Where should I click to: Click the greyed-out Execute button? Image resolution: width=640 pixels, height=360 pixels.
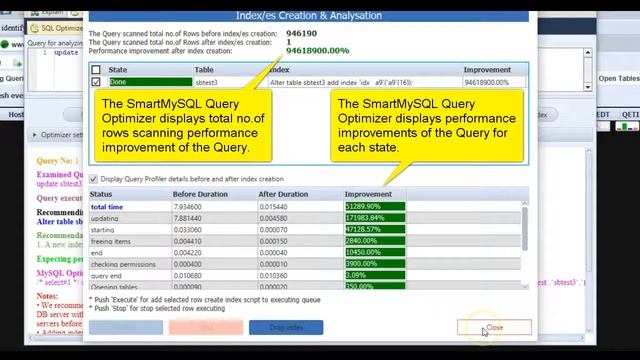[x=126, y=327]
